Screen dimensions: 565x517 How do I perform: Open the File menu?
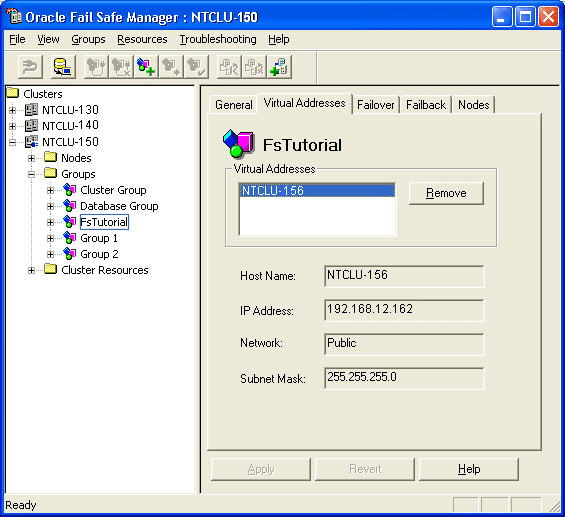(x=17, y=39)
